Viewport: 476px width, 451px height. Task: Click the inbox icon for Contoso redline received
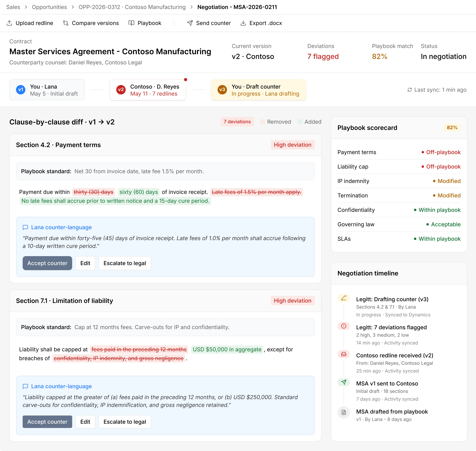tap(344, 354)
